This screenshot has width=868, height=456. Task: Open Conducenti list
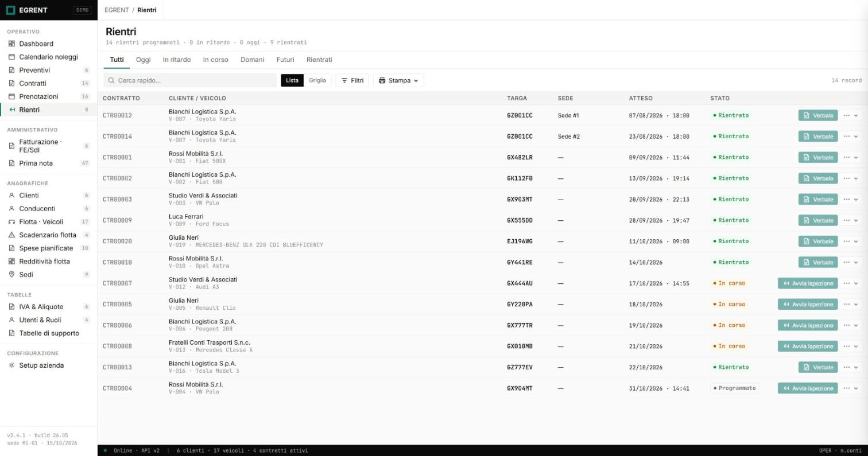coord(48,208)
